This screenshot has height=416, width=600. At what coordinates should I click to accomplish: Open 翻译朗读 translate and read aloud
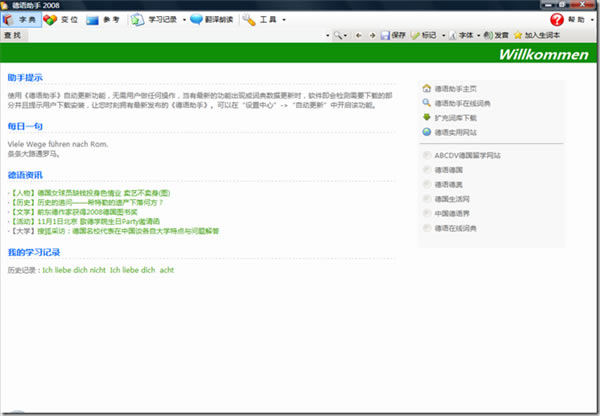click(210, 20)
